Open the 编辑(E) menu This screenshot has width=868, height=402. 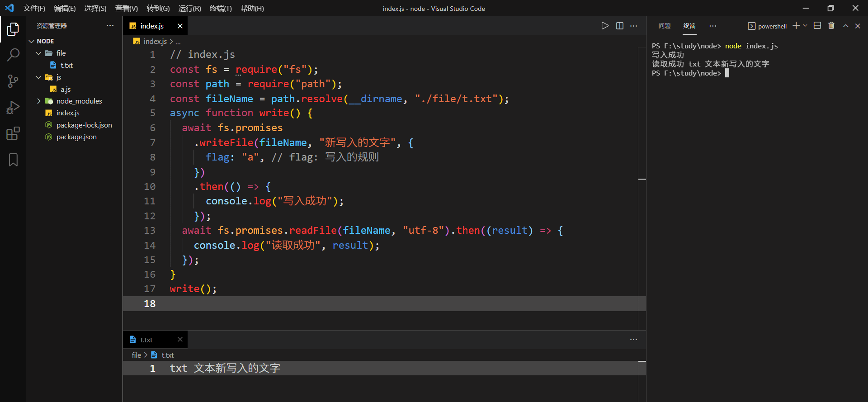(x=65, y=8)
